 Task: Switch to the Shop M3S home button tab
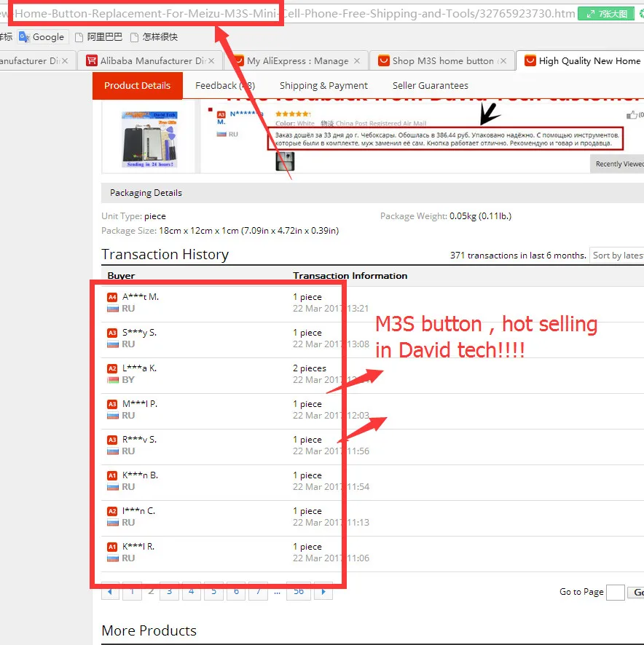click(x=443, y=61)
